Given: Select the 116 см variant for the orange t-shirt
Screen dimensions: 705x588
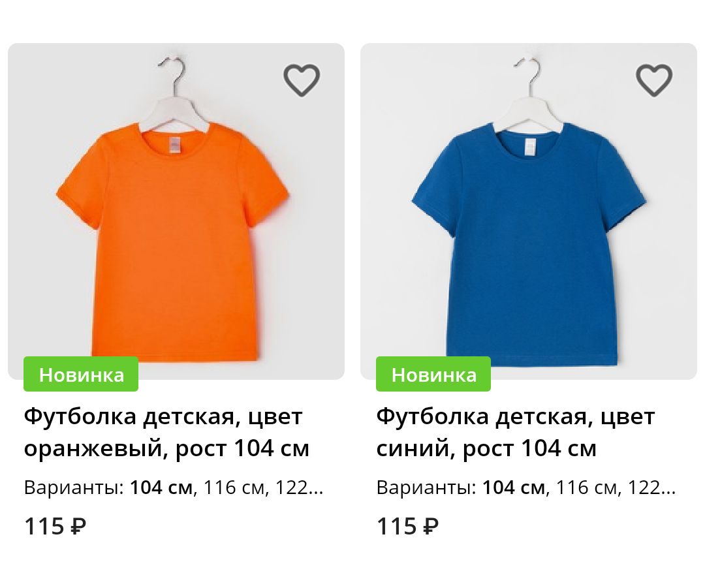Looking at the screenshot, I should pos(234,487).
